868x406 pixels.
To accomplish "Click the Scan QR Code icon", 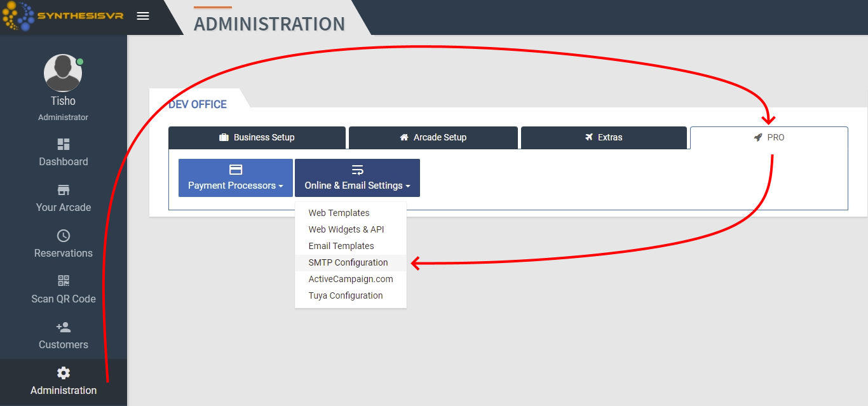I will pyautogui.click(x=64, y=281).
